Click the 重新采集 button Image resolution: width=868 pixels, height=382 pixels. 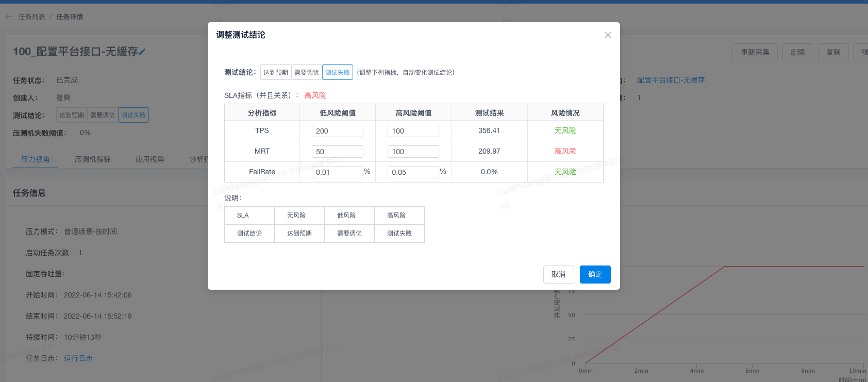click(x=755, y=52)
